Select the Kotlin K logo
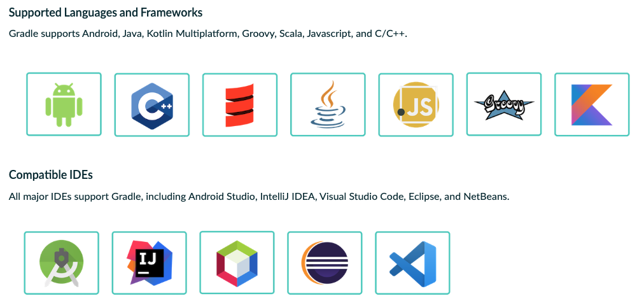 coord(592,104)
